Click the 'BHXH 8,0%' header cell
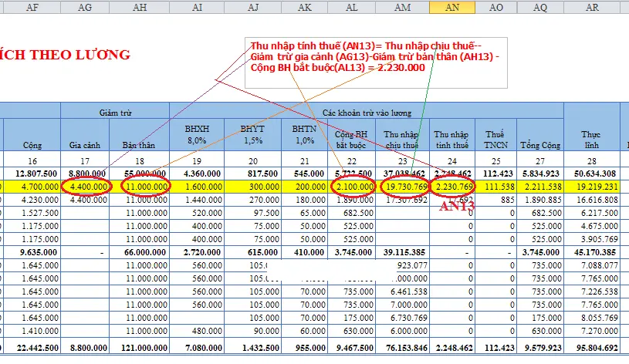This screenshot has width=629, height=364. 197,135
